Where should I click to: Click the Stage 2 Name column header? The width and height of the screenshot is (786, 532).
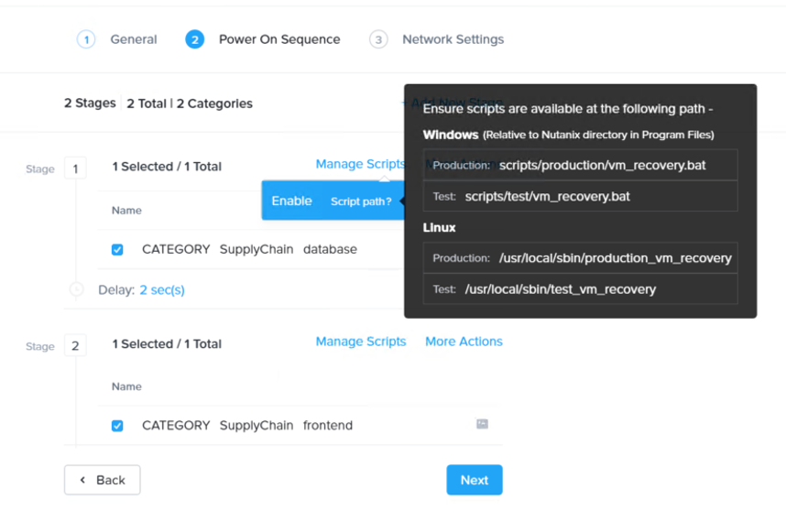click(126, 386)
